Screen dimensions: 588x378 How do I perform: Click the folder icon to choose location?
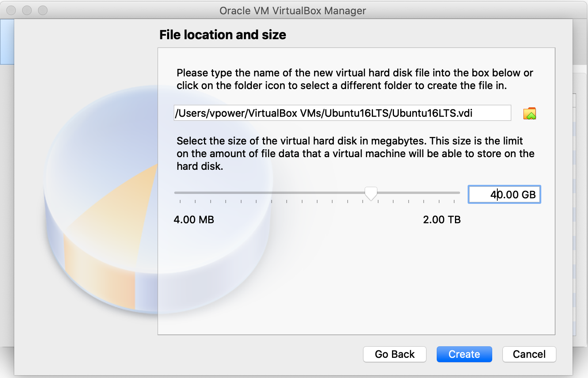click(529, 114)
